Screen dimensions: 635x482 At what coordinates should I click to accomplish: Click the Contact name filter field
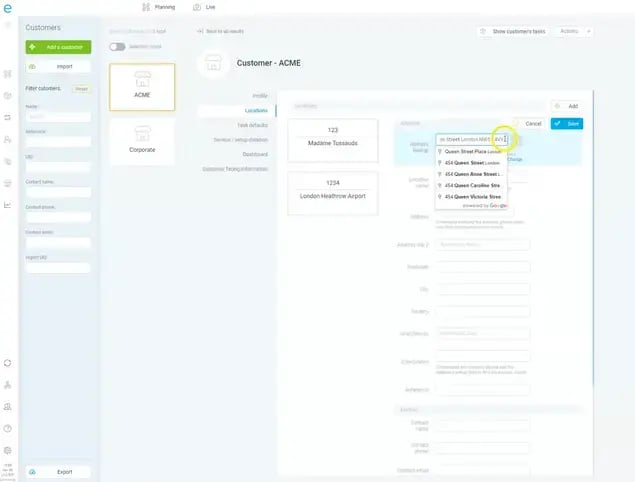(x=58, y=192)
